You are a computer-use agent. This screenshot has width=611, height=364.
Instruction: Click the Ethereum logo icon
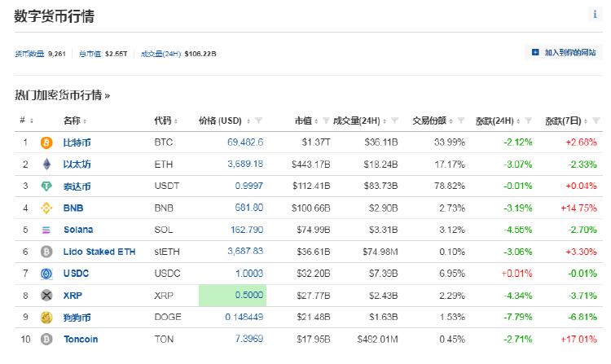(x=46, y=164)
